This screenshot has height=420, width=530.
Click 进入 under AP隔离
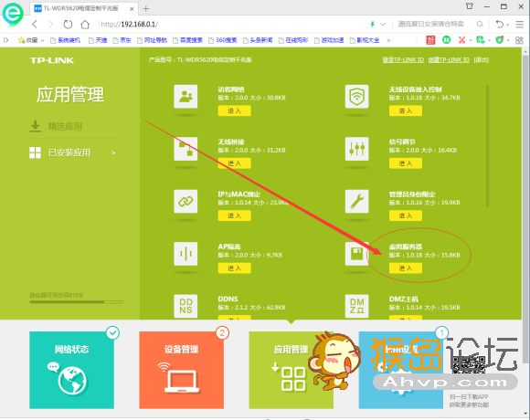pos(235,268)
